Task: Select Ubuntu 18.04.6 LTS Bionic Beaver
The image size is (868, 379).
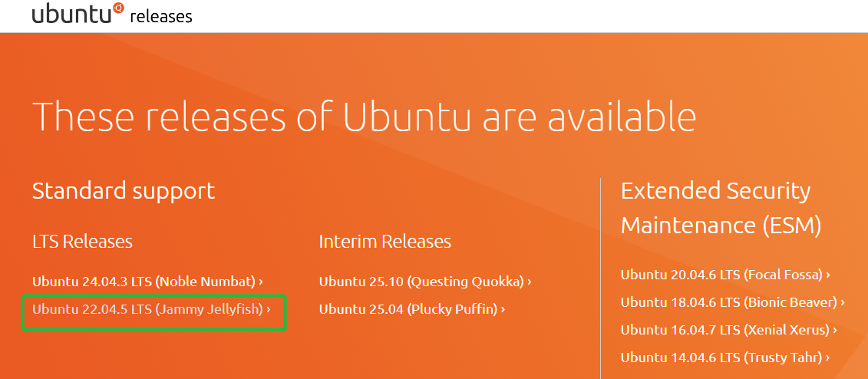Action: tap(728, 302)
